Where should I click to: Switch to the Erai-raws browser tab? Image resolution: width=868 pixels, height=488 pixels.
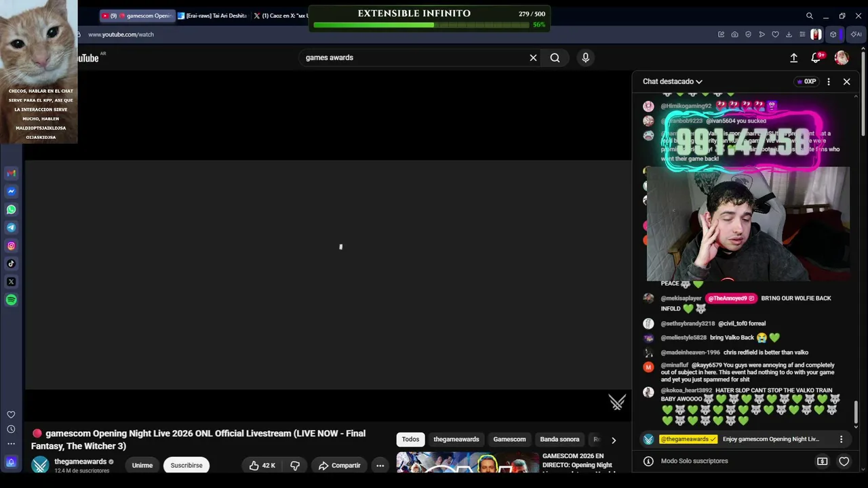[x=213, y=16]
